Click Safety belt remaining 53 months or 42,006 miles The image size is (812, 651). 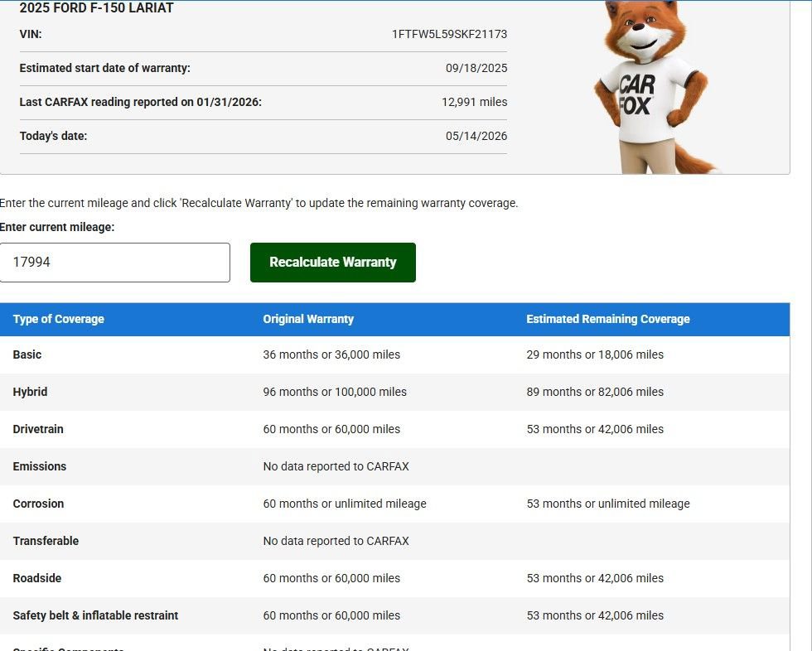[x=595, y=616]
